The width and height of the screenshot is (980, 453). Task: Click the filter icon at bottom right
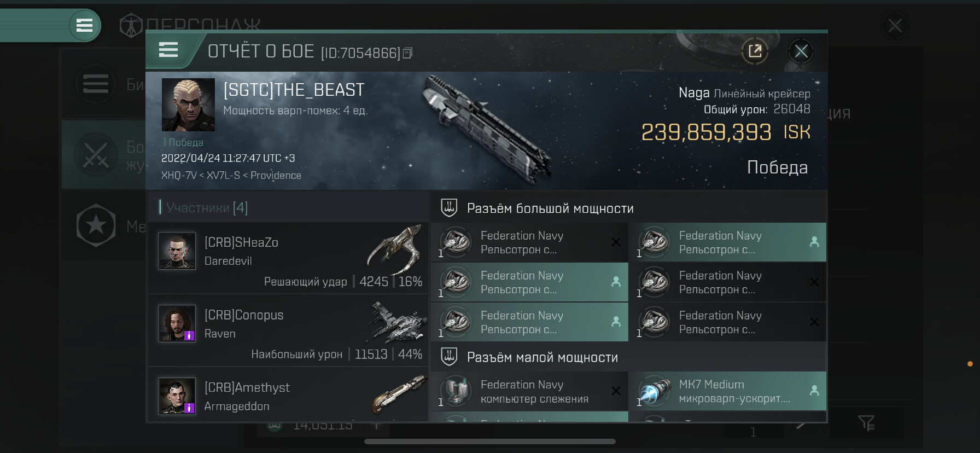[x=866, y=422]
